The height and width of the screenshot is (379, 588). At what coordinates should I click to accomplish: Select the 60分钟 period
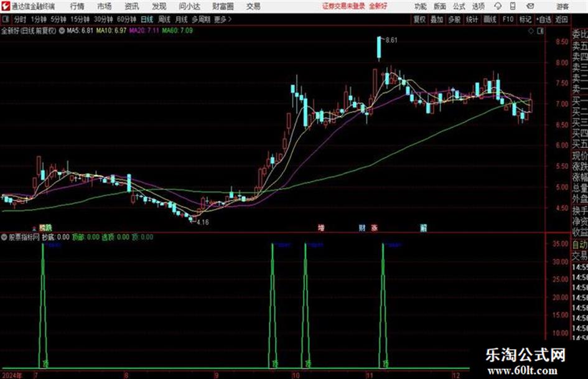click(x=126, y=19)
